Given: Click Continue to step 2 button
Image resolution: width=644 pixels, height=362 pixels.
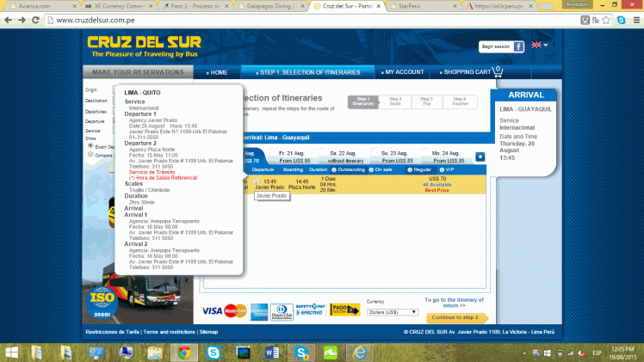Looking at the screenshot, I should (456, 318).
